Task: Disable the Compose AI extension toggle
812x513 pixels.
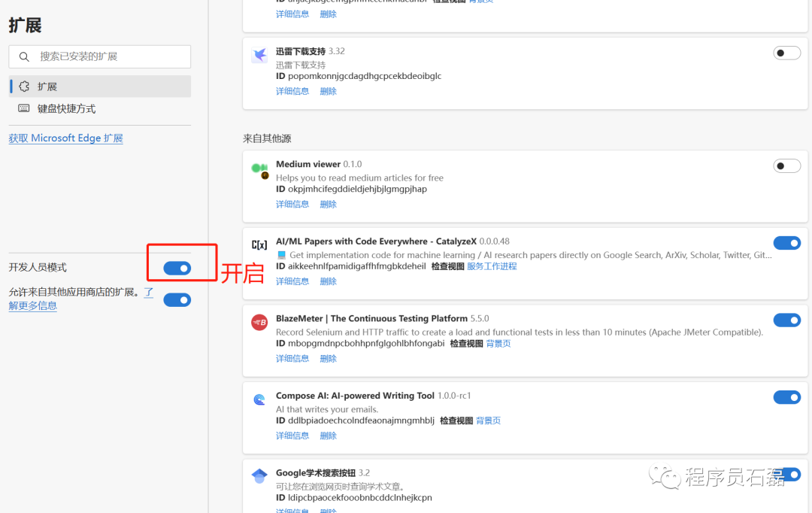Action: click(786, 397)
